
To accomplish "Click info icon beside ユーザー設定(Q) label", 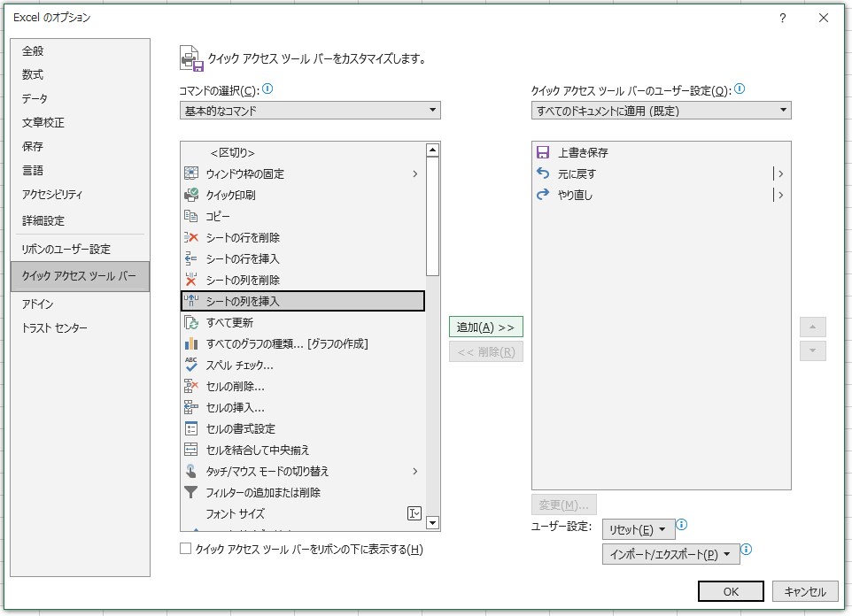I will pyautogui.click(x=740, y=89).
